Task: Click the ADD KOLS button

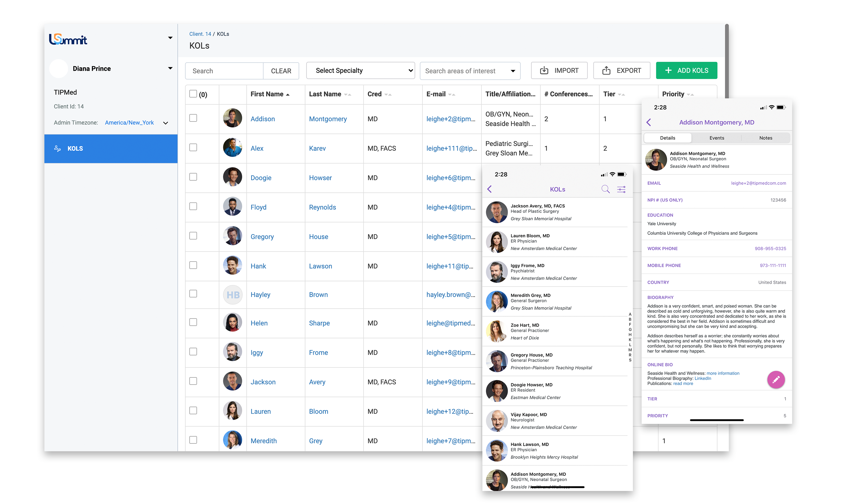Action: tap(686, 71)
